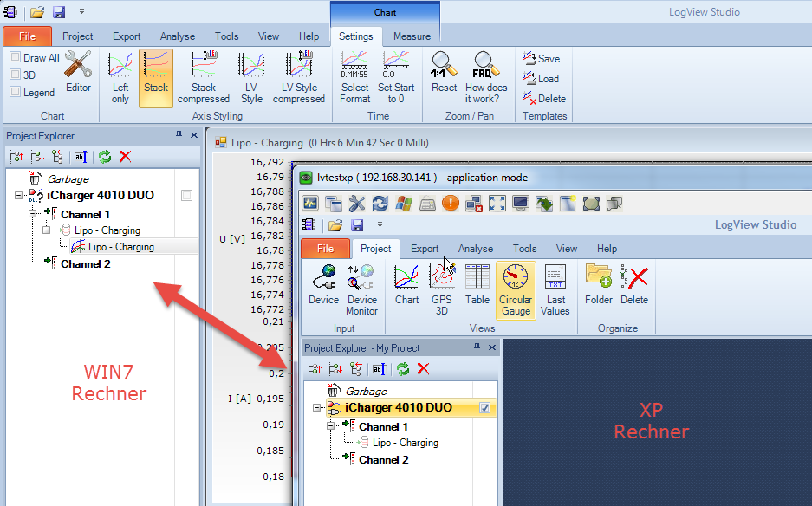Screen dimensions: 812x506
Task: Open the GPS 3D view
Action: point(442,290)
